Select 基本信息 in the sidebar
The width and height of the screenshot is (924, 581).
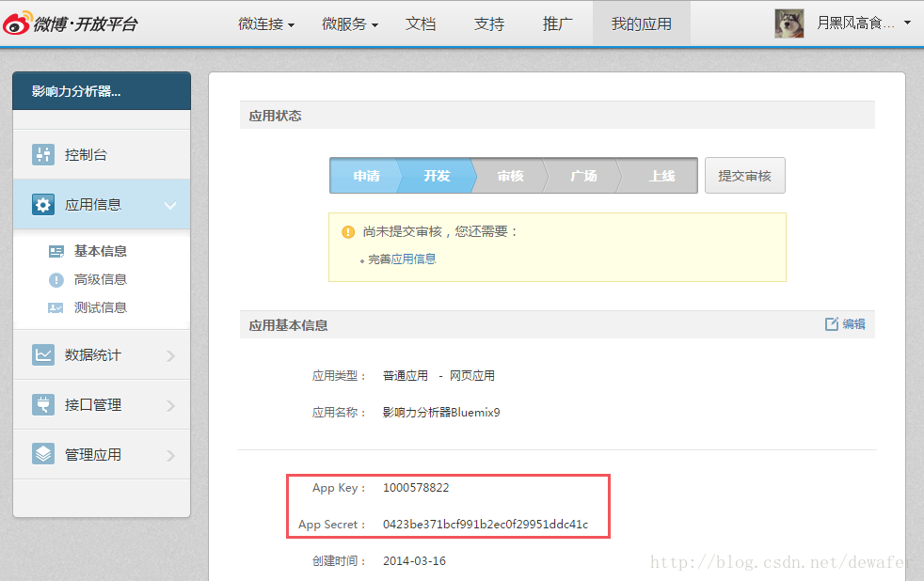coord(100,251)
